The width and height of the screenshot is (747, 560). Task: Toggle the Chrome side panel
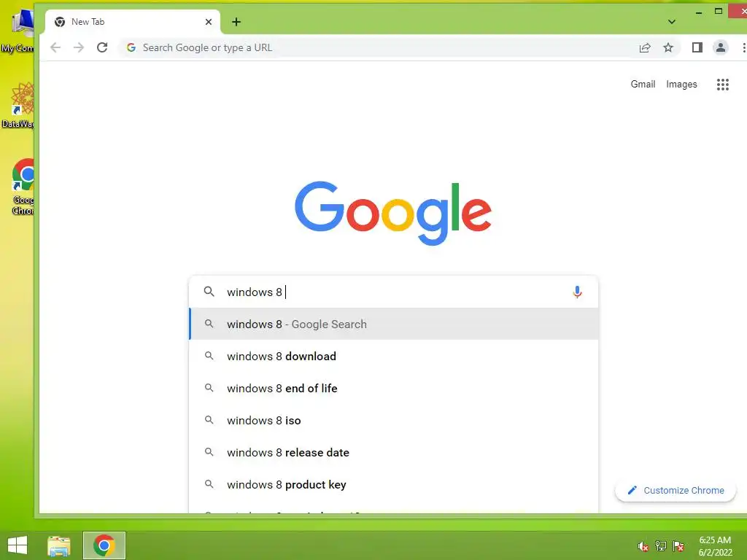pos(697,47)
